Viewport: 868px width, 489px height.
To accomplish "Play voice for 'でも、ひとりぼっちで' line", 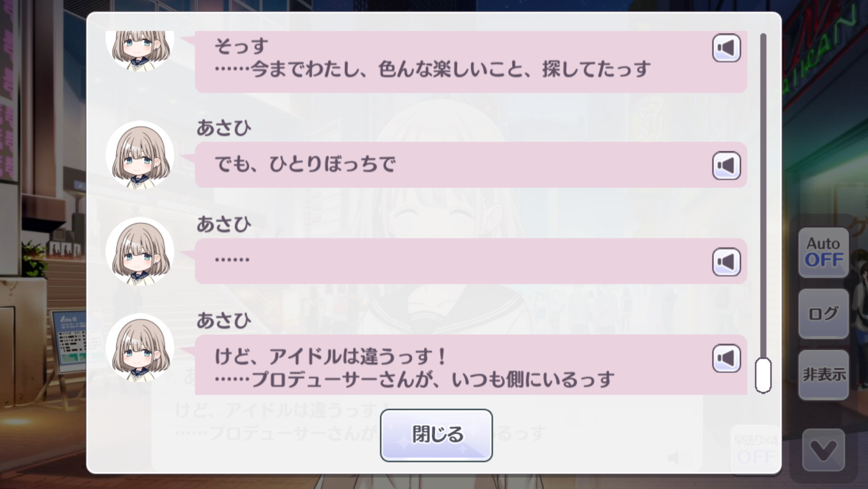I will [726, 165].
